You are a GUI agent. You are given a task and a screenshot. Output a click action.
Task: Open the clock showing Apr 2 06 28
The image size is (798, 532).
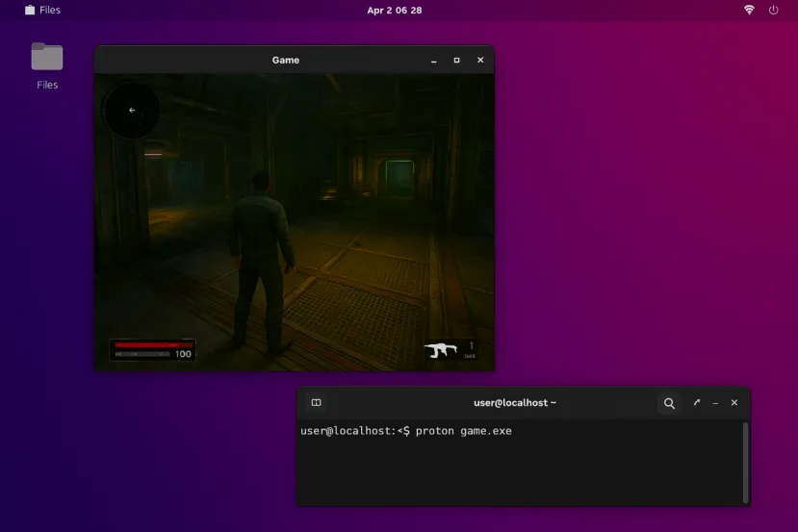(x=395, y=10)
